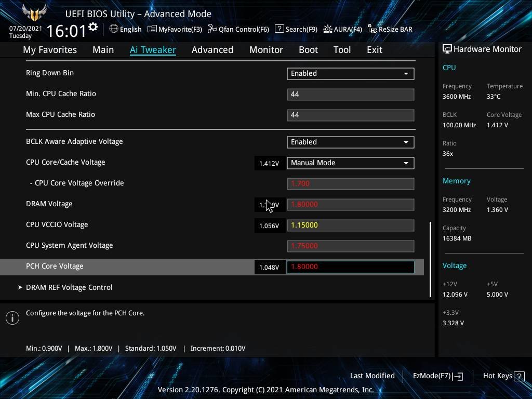
Task: Open language selection via globe icon
Action: 114,29
